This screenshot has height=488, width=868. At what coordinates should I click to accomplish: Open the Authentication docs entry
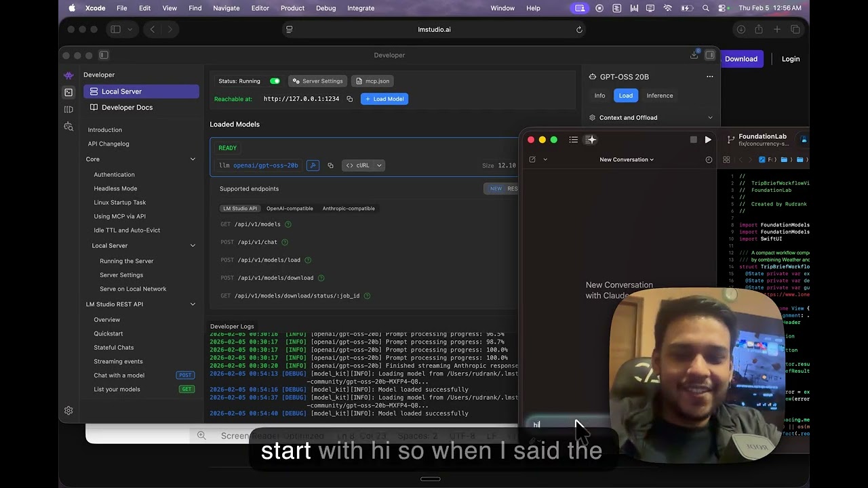[x=114, y=175]
